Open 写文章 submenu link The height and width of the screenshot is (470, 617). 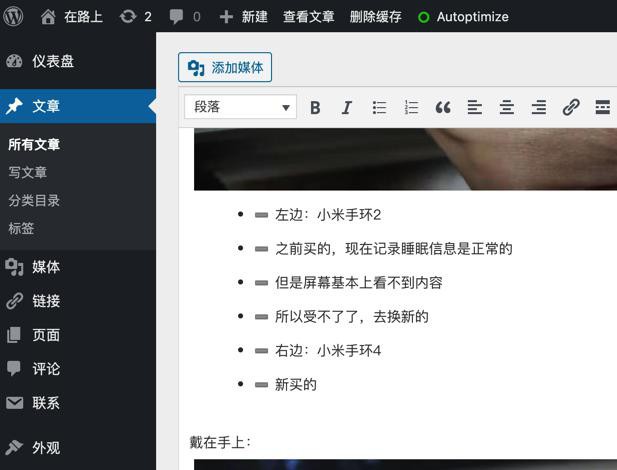(x=28, y=172)
